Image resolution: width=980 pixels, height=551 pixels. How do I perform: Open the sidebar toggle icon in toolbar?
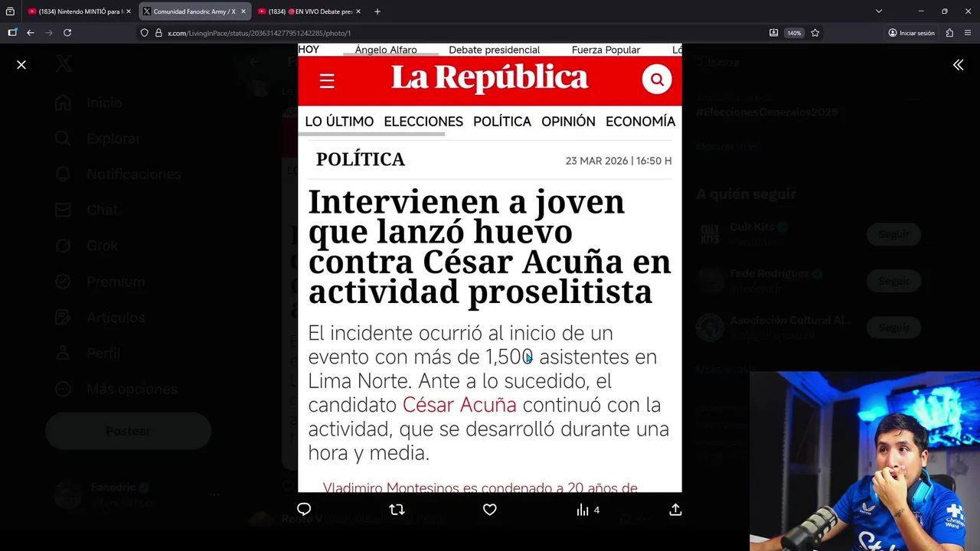tap(12, 33)
